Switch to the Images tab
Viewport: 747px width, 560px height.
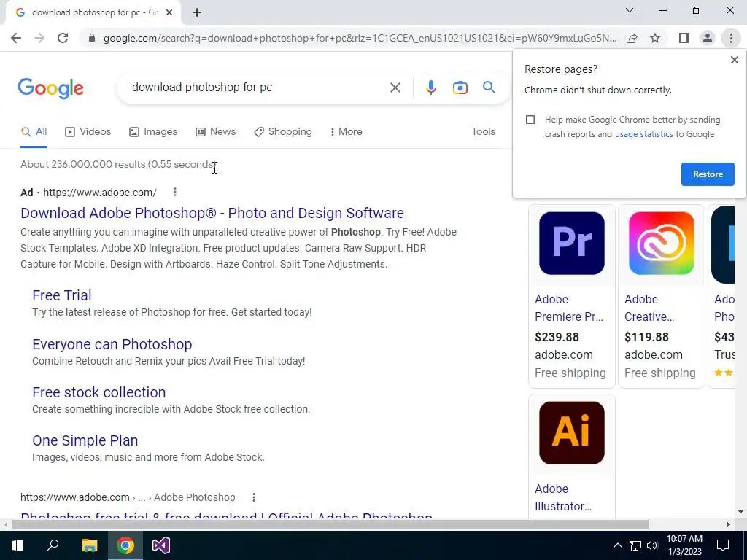(153, 132)
